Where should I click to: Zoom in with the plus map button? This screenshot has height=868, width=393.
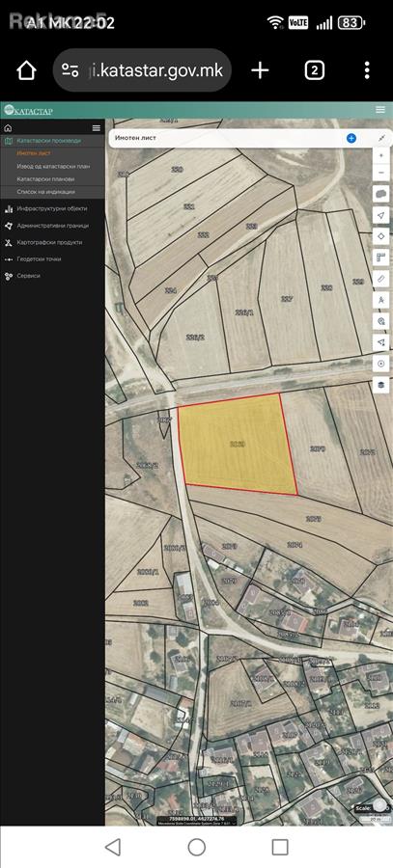[x=380, y=155]
